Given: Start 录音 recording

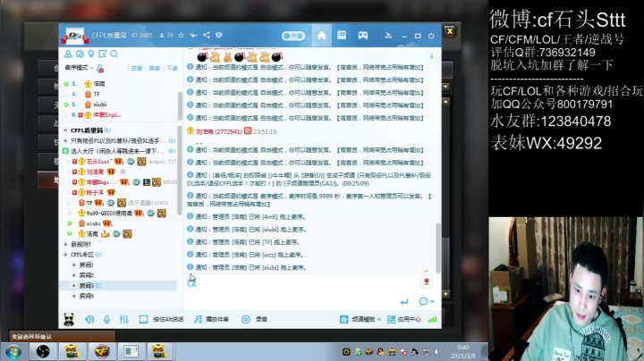Looking at the screenshot, I should tap(255, 319).
